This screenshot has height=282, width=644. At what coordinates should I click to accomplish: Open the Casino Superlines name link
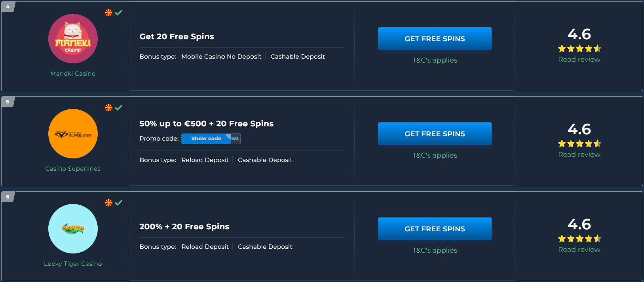[73, 169]
